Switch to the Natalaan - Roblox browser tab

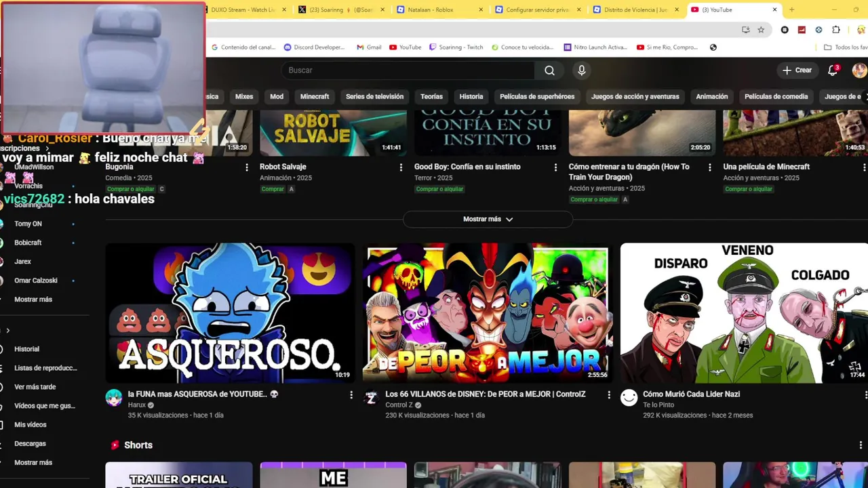439,9
